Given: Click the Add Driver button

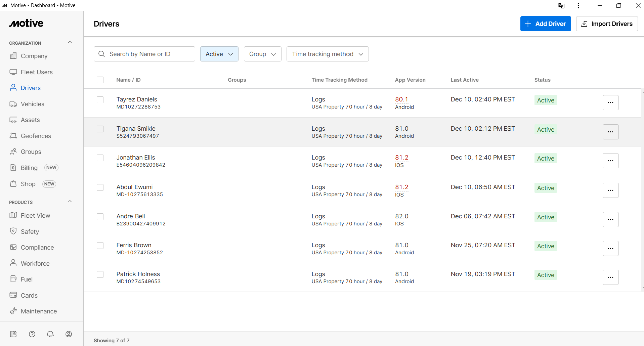Looking at the screenshot, I should [x=546, y=24].
